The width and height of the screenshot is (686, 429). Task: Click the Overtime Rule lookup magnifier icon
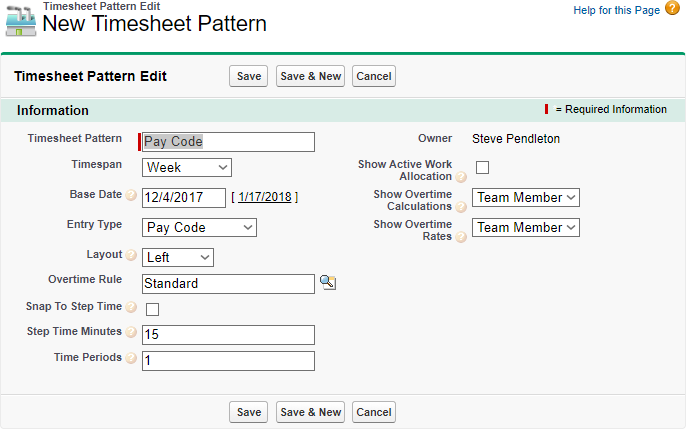[x=327, y=283]
